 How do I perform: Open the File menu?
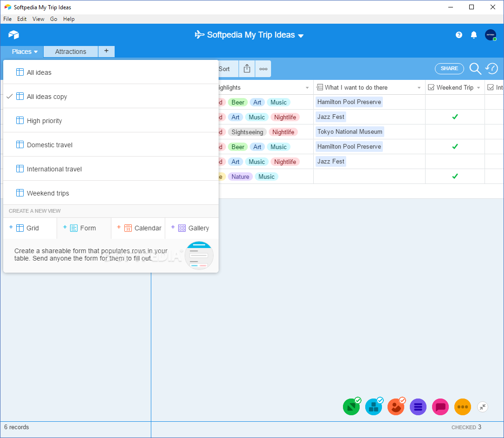click(x=7, y=19)
